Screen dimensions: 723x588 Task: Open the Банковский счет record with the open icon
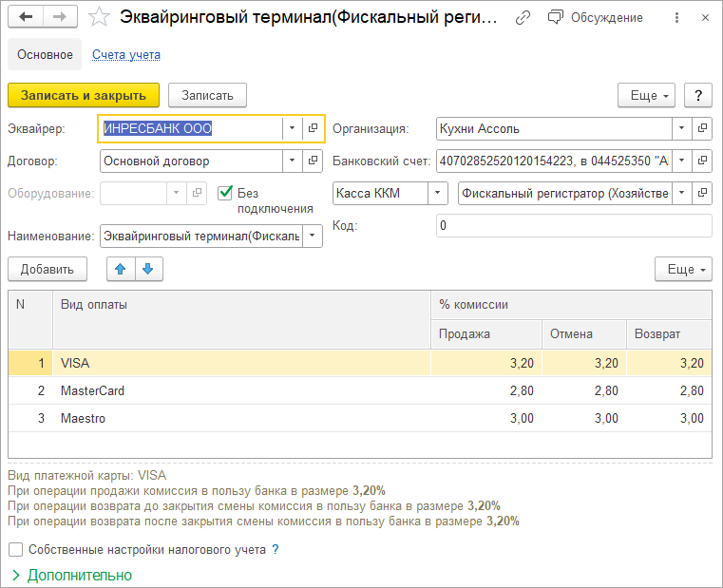(702, 161)
